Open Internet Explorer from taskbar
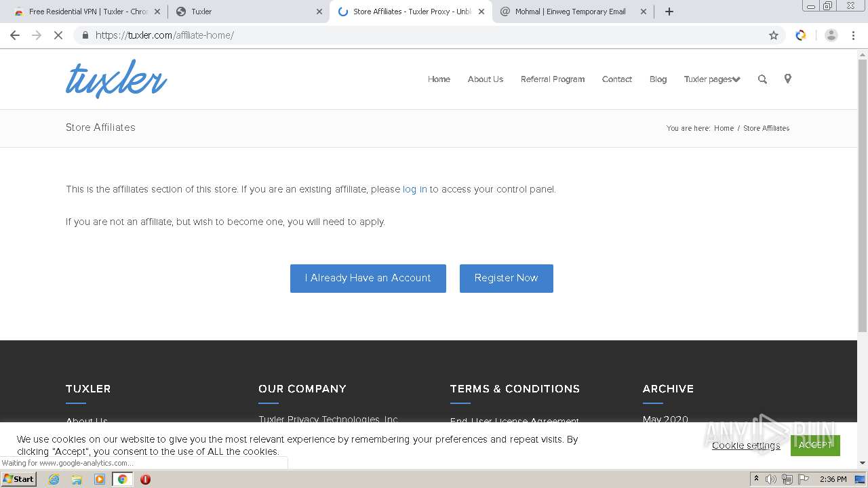 (x=54, y=479)
